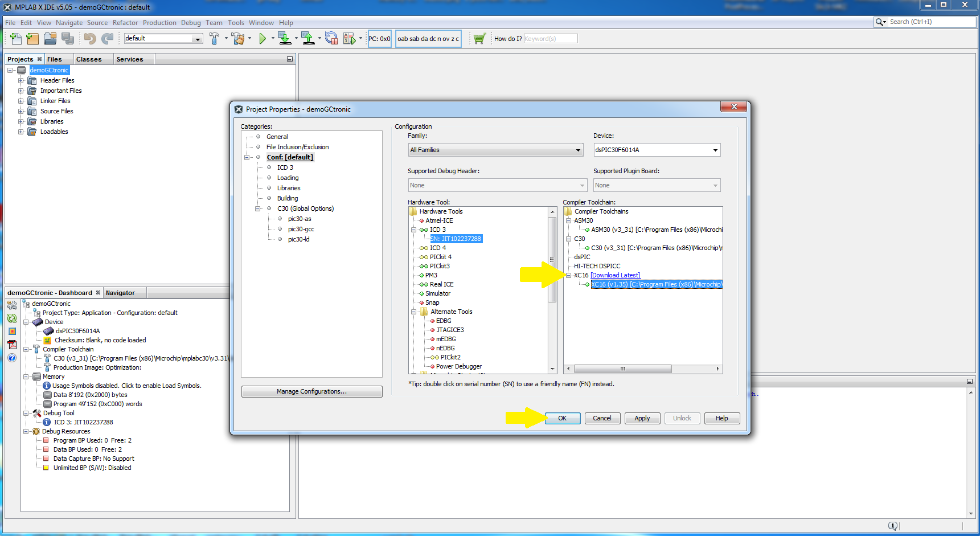Click Make and Program Device icon
The width and height of the screenshot is (980, 536).
pyautogui.click(x=285, y=39)
